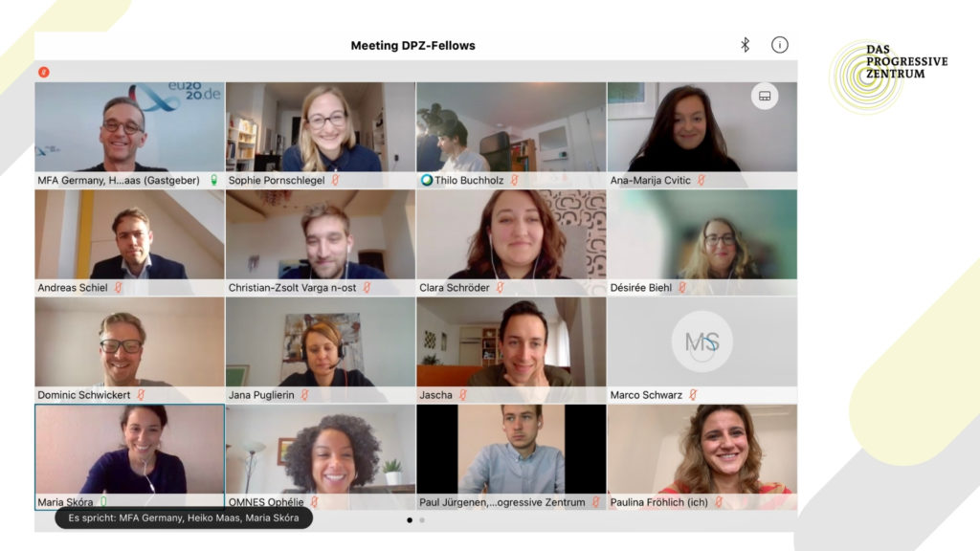Click the MS avatar of Marco Schwarz

[x=702, y=342]
